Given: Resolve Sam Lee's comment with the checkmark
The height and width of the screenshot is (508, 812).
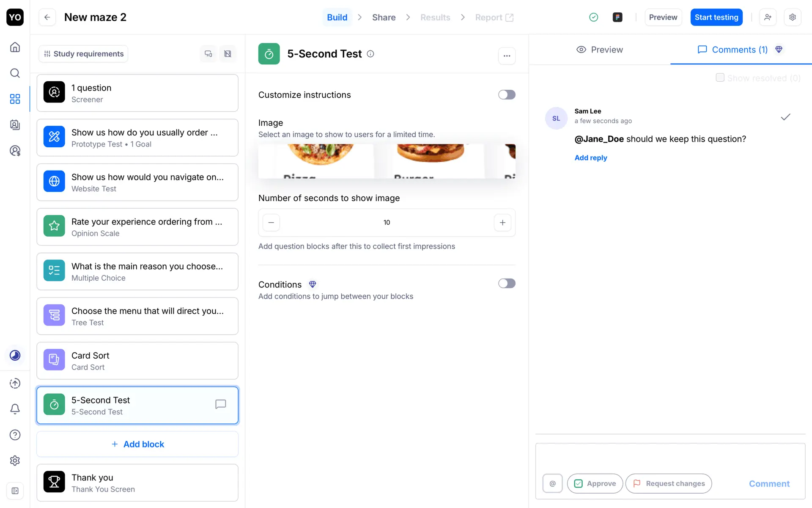Looking at the screenshot, I should point(785,117).
